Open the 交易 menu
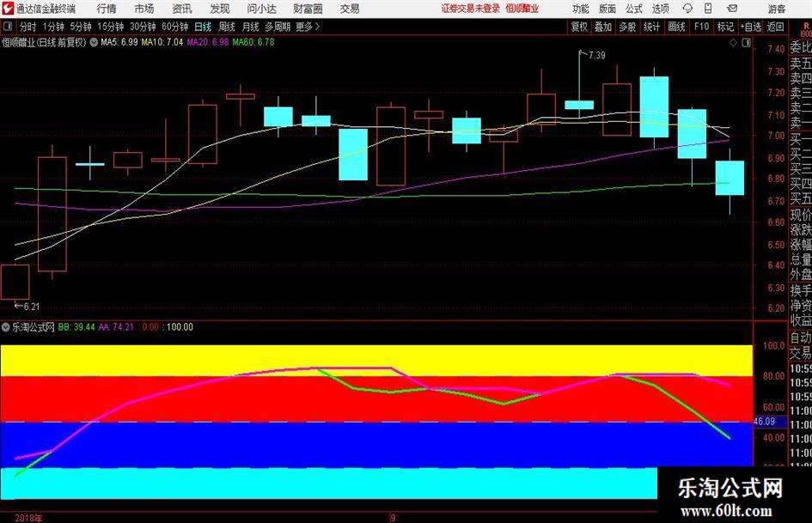 point(350,9)
